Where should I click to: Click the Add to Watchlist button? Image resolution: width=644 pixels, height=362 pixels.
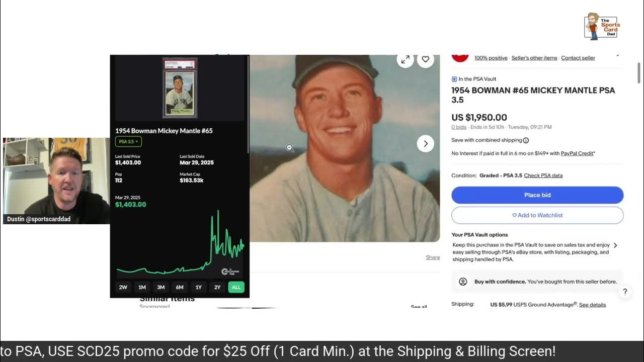(x=537, y=215)
